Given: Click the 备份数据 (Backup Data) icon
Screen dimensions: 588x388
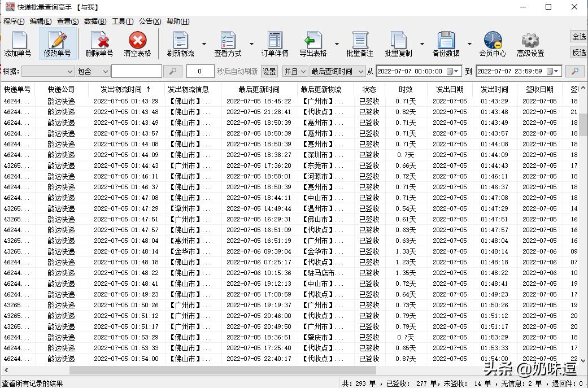Looking at the screenshot, I should click(446, 43).
